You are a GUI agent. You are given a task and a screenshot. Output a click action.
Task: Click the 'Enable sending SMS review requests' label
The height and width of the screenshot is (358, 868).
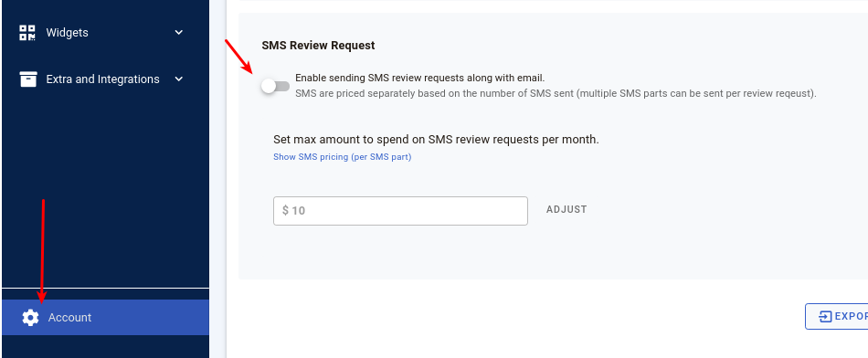coord(420,78)
